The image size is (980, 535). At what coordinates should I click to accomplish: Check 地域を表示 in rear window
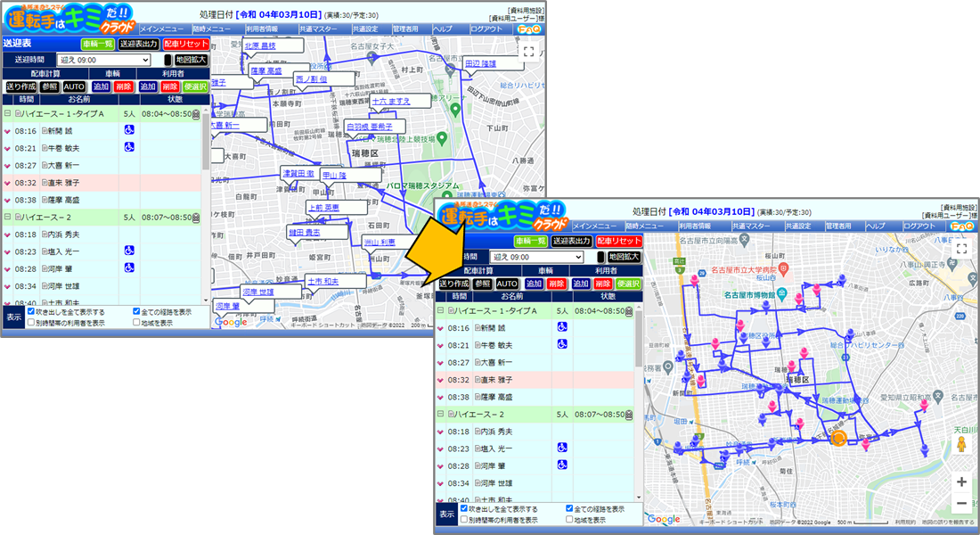pyautogui.click(x=136, y=322)
